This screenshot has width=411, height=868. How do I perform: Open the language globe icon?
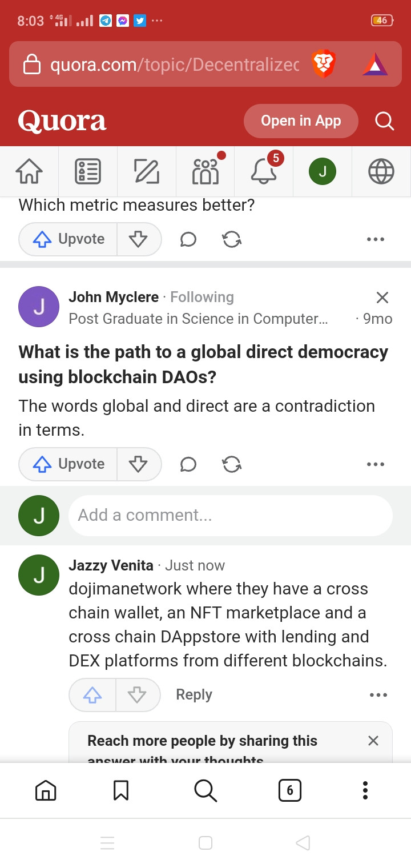tap(381, 171)
